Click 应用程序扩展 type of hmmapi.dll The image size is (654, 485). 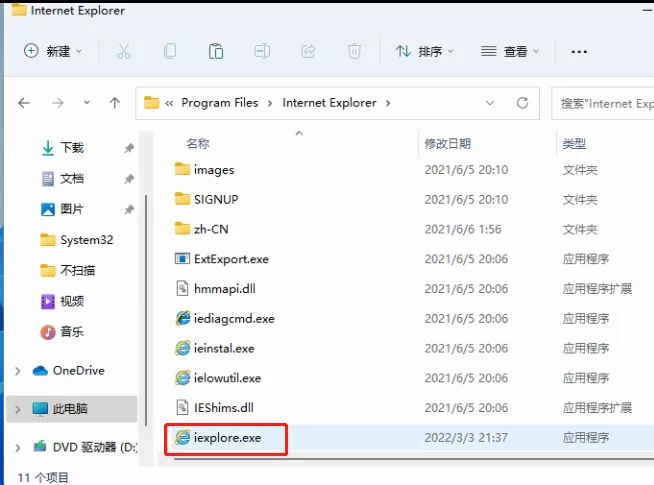click(597, 289)
